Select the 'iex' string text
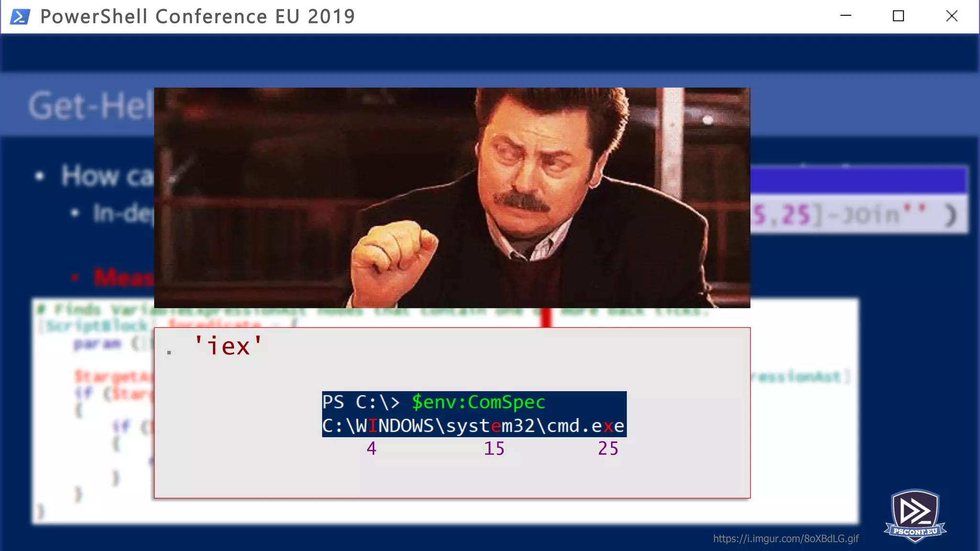Image resolution: width=980 pixels, height=551 pixels. pyautogui.click(x=228, y=345)
